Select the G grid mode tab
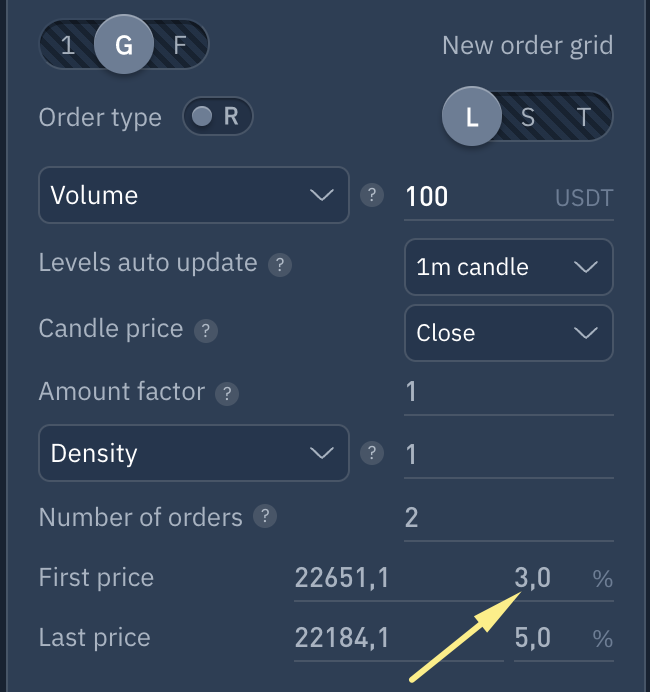 tap(124, 45)
